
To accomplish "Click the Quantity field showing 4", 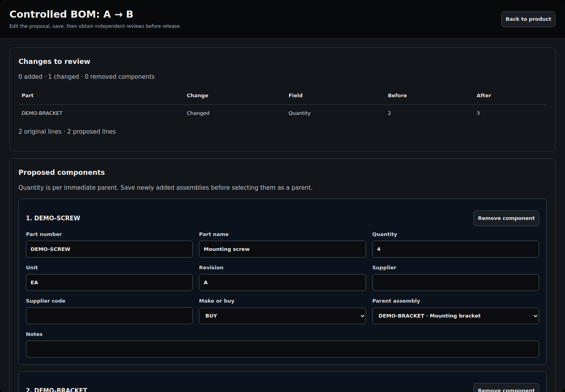I will tap(455, 249).
